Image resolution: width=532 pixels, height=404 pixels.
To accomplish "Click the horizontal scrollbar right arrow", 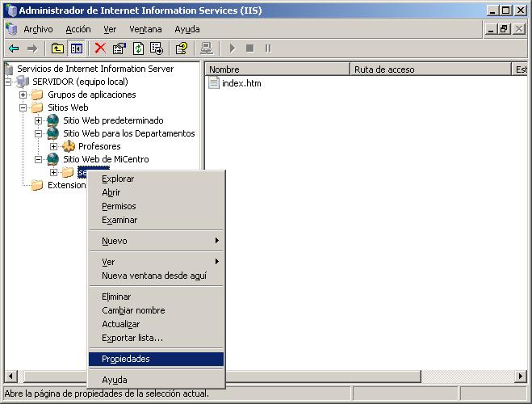I will (x=521, y=377).
